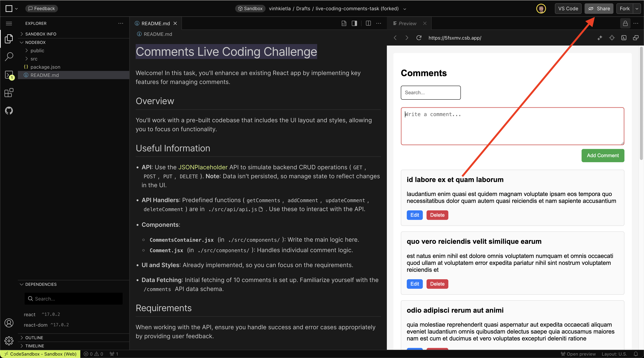Click the green Add Comment button

602,155
